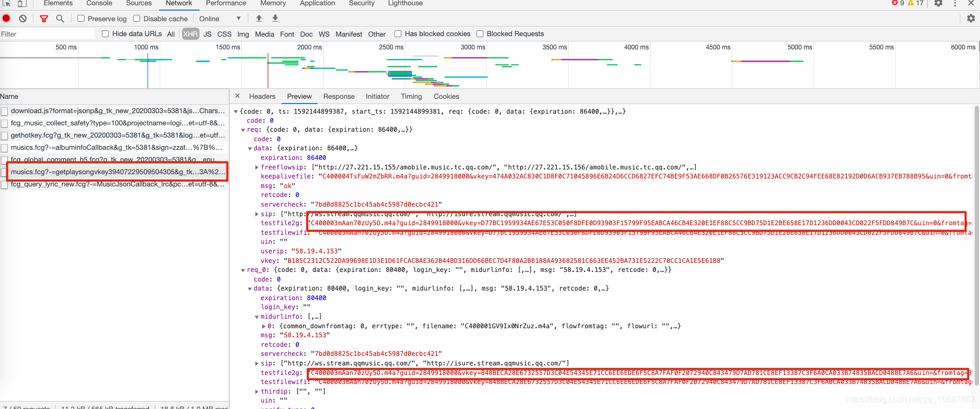Viewport: 980px width, 409px height.
Task: Open the Response tab
Action: 339,96
